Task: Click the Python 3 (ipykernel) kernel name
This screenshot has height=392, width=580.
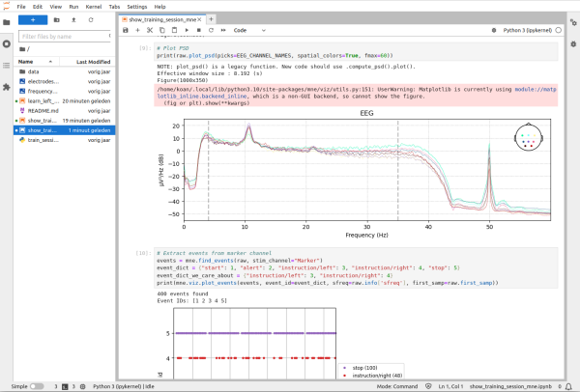Action: pyautogui.click(x=527, y=31)
